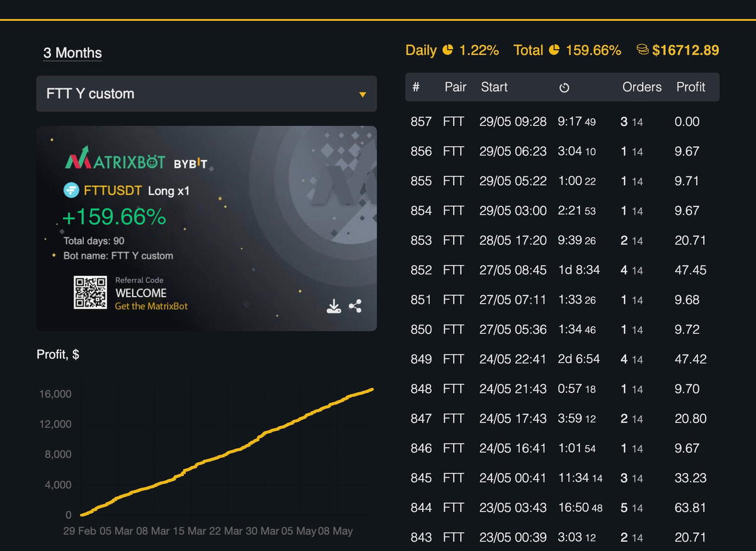The height and width of the screenshot is (551, 756).
Task: Click the profit value 20.80
Action: pos(690,418)
